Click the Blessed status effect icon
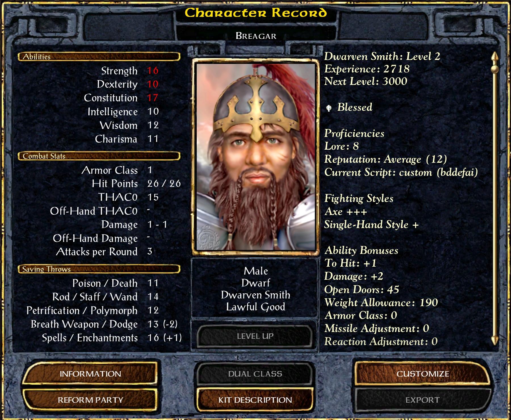 pos(329,108)
